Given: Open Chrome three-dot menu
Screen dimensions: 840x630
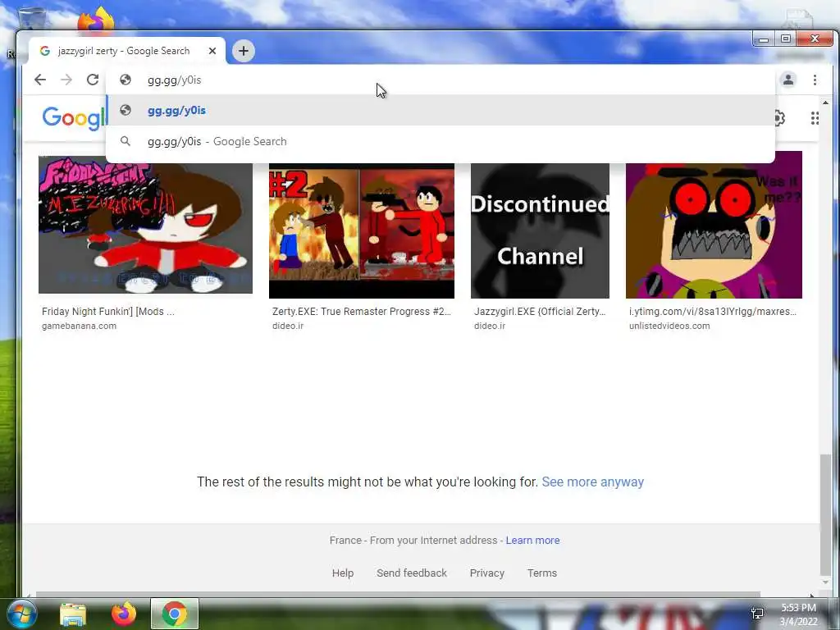Looking at the screenshot, I should coord(815,80).
